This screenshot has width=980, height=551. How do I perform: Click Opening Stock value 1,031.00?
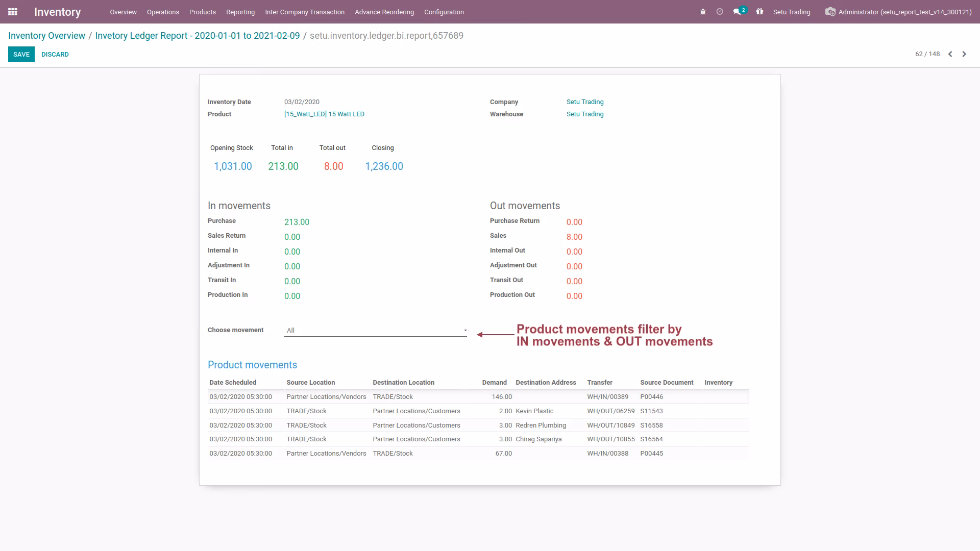coord(233,166)
